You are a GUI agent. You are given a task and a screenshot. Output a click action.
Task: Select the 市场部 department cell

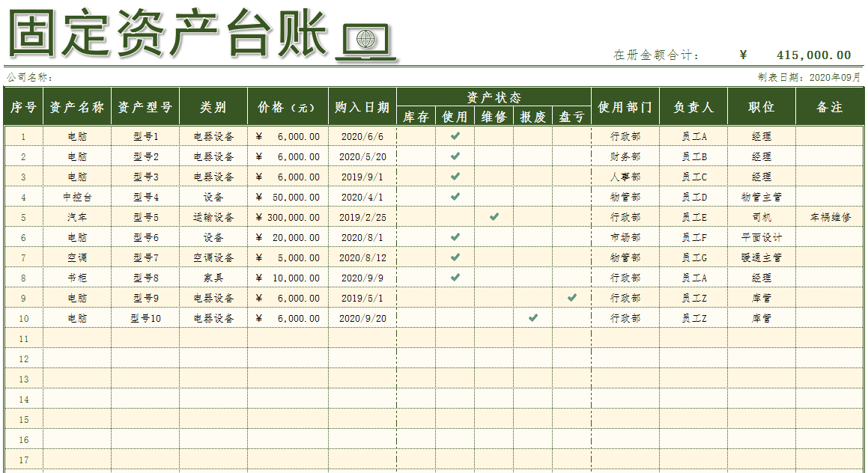tap(625, 237)
